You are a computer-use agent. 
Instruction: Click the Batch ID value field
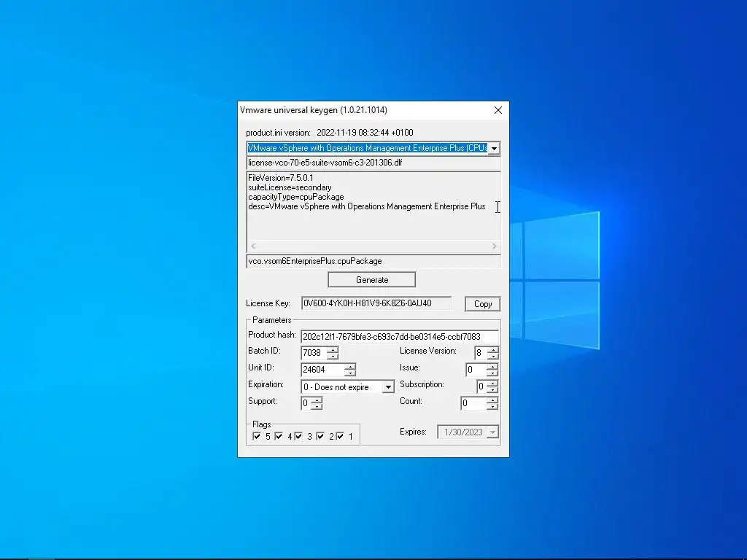click(314, 353)
